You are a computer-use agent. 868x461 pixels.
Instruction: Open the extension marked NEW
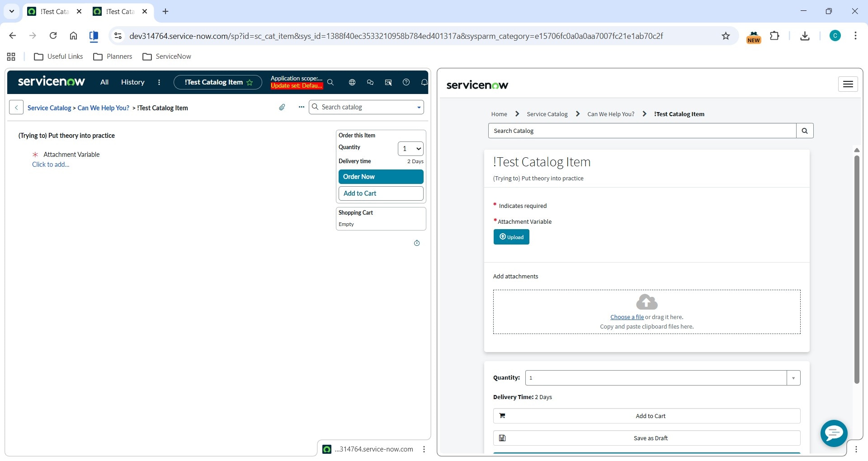point(754,37)
